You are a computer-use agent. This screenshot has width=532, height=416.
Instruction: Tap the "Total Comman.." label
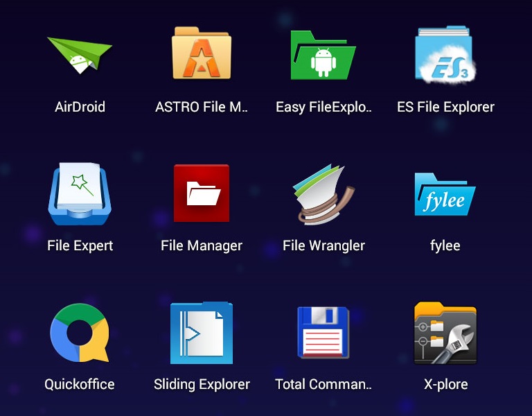point(323,384)
